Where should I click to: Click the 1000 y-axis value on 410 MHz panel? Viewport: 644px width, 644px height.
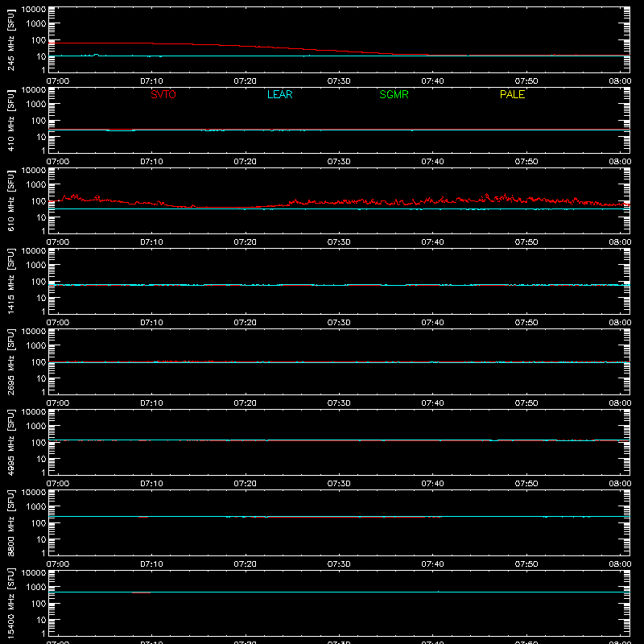(x=36, y=104)
